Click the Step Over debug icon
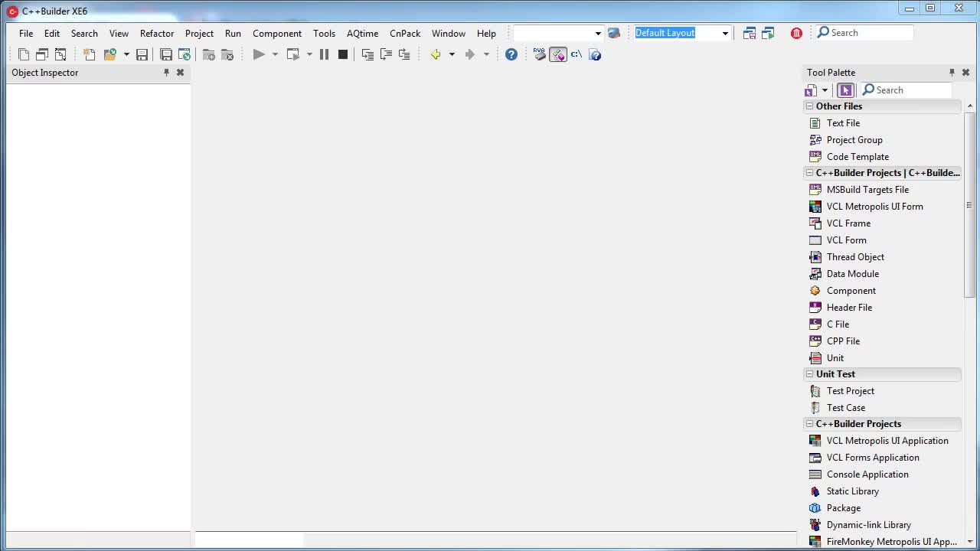980x551 pixels. click(x=386, y=54)
